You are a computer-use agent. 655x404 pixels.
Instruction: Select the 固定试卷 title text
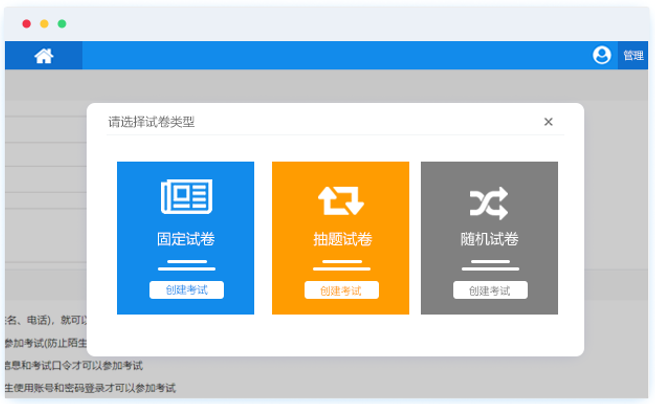[x=186, y=240]
